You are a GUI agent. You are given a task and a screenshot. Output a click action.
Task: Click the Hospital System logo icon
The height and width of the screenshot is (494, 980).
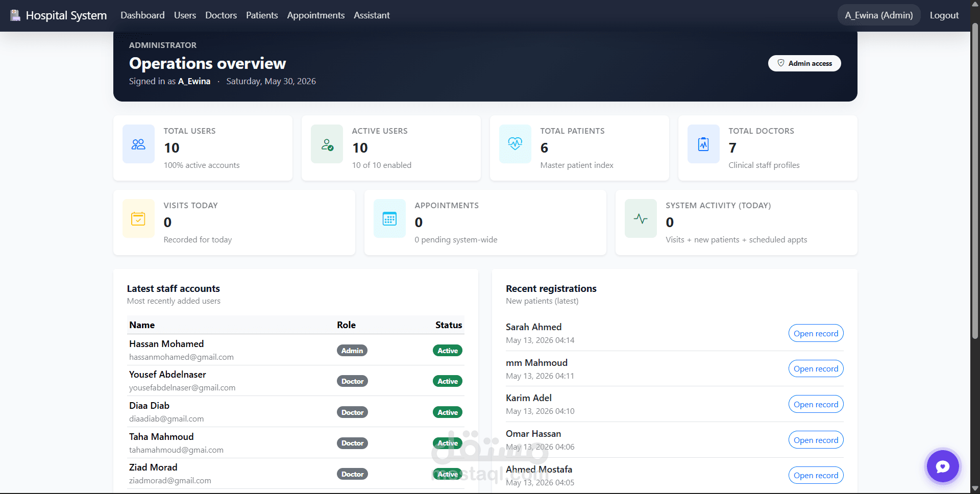tap(15, 15)
